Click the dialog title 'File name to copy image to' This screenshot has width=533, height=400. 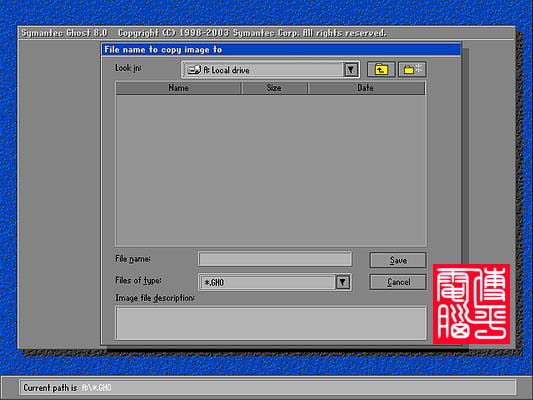[163, 50]
